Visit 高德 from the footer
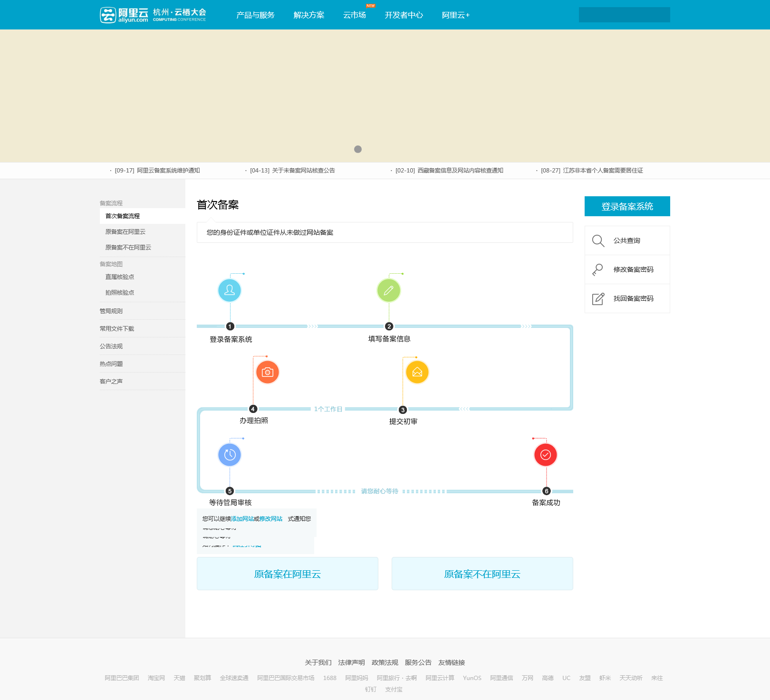The height and width of the screenshot is (700, 770). pyautogui.click(x=548, y=678)
